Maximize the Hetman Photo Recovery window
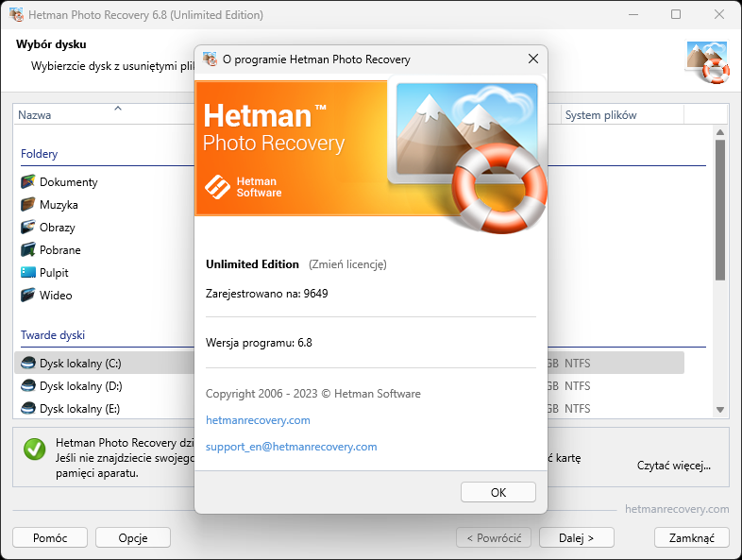 [x=676, y=14]
